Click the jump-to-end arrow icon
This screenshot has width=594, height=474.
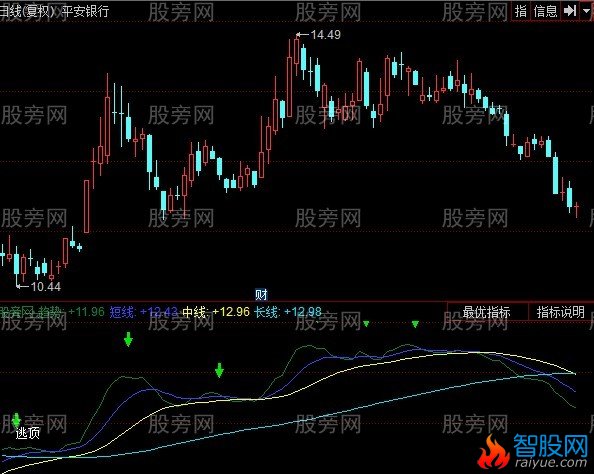(x=570, y=11)
